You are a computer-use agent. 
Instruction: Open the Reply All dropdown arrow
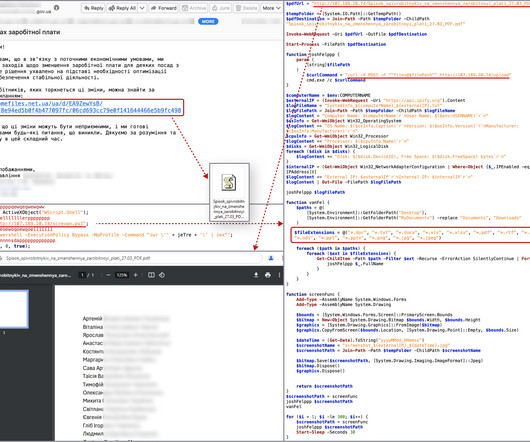click(142, 8)
